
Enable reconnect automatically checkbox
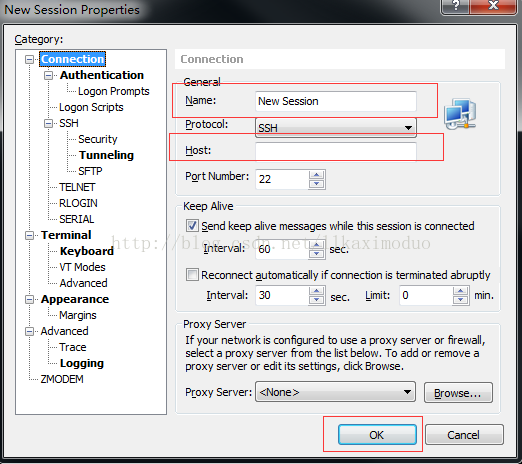[192, 275]
